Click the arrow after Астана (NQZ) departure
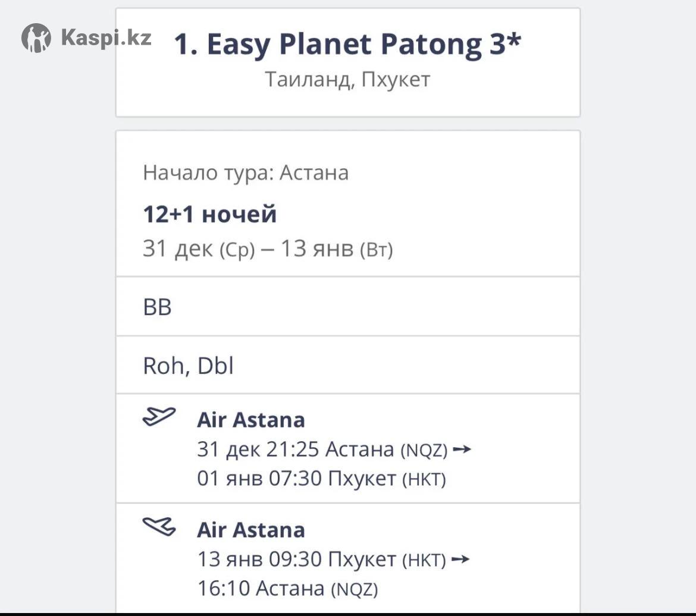 pos(462,450)
